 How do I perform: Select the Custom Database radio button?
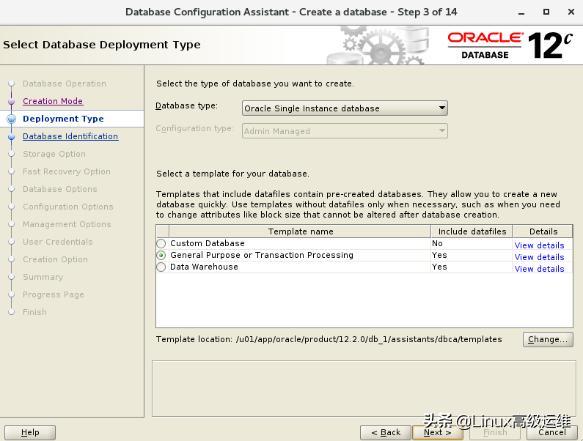tap(161, 244)
